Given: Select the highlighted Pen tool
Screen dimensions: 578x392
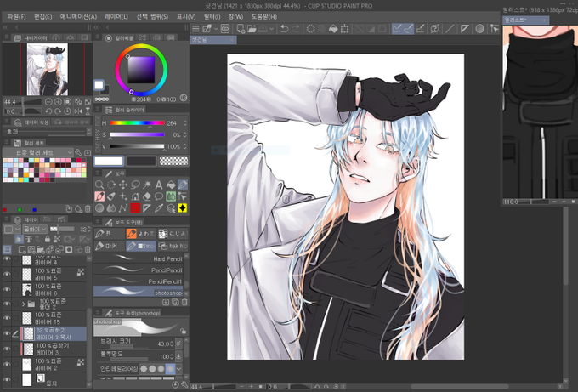Looking at the screenshot, I should point(183,185).
